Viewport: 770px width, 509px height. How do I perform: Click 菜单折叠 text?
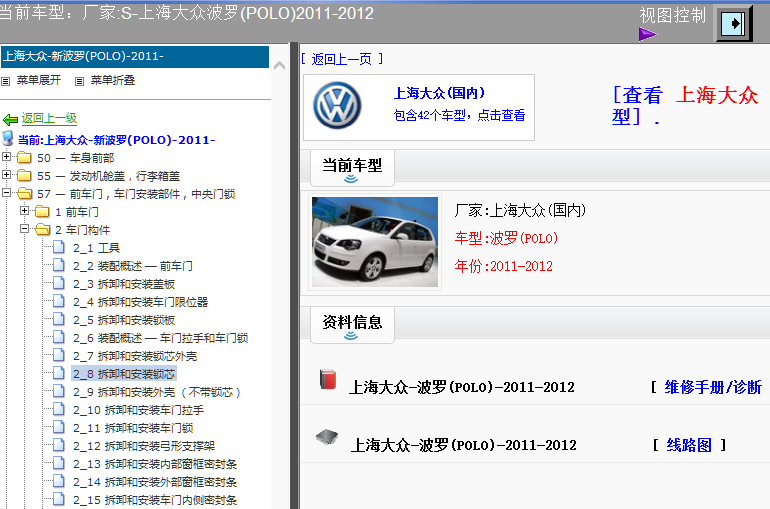point(112,80)
